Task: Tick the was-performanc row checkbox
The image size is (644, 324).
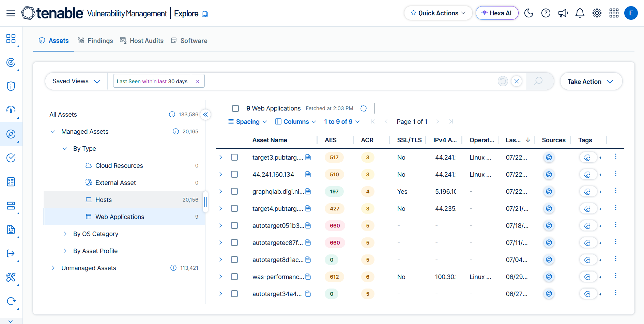Action: click(234, 277)
